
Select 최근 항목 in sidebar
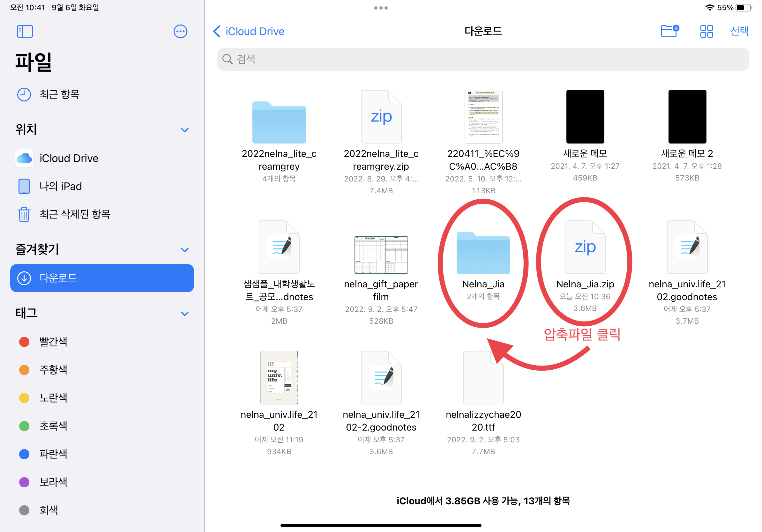point(59,94)
